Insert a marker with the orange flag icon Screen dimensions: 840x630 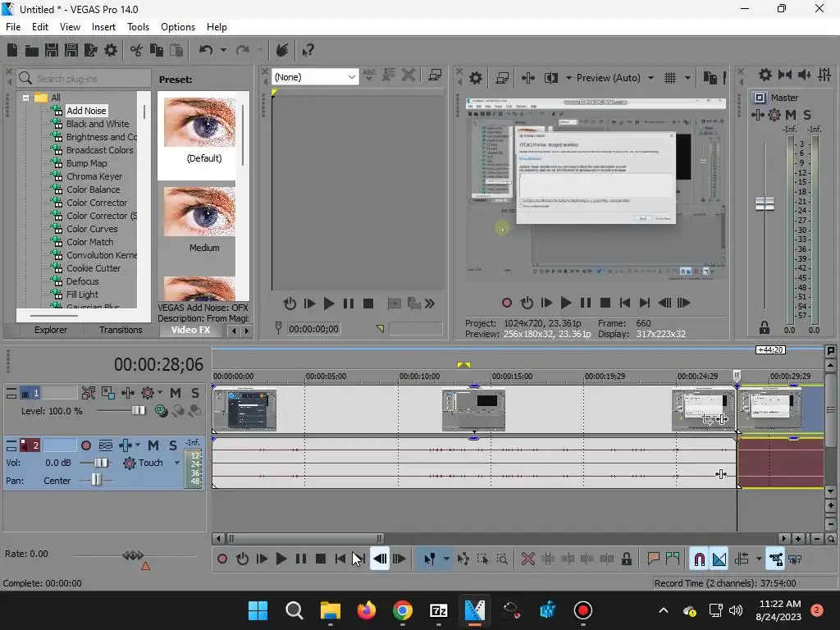point(653,559)
